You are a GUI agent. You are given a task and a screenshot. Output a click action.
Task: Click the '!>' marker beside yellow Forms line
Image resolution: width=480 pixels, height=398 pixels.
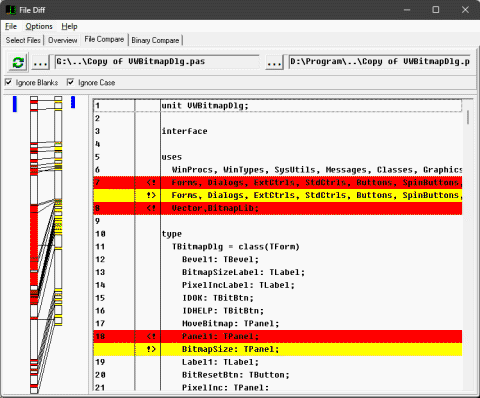[x=151, y=195]
